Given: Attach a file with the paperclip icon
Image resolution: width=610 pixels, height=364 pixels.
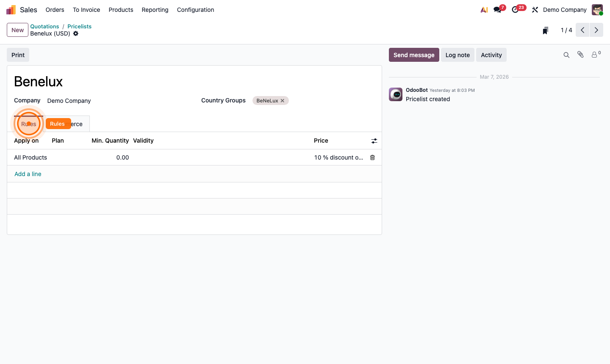Looking at the screenshot, I should pos(580,55).
